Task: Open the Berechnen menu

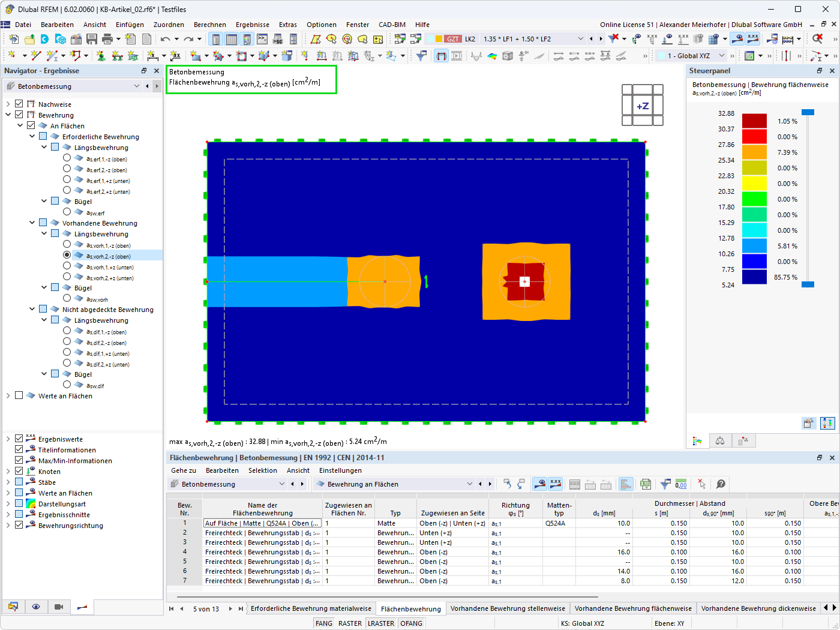Action: [210, 25]
